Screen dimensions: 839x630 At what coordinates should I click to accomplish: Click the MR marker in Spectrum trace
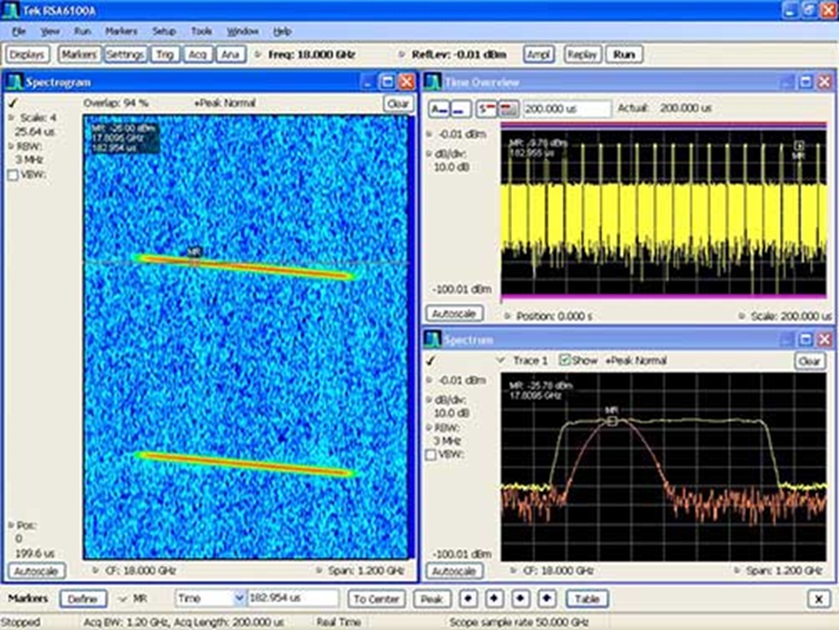coord(612,421)
